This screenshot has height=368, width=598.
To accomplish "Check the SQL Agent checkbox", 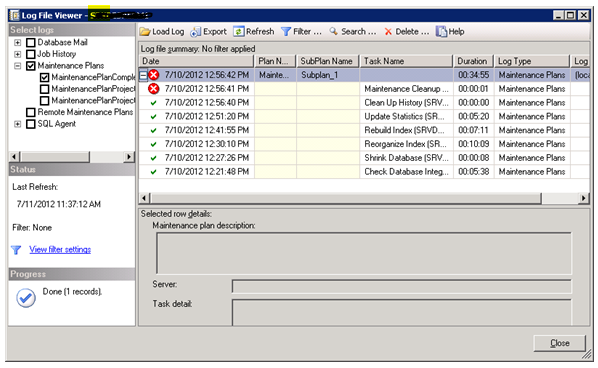I will [x=31, y=124].
